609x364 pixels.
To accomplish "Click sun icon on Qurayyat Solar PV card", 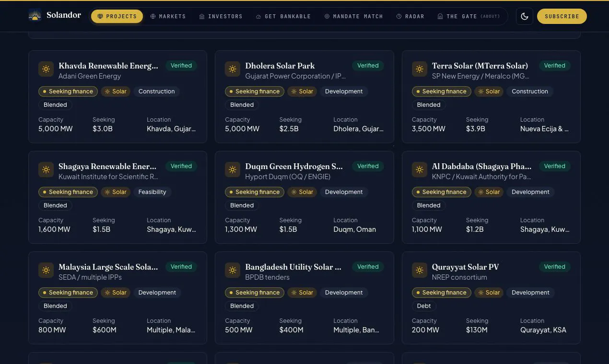I will coord(420,270).
